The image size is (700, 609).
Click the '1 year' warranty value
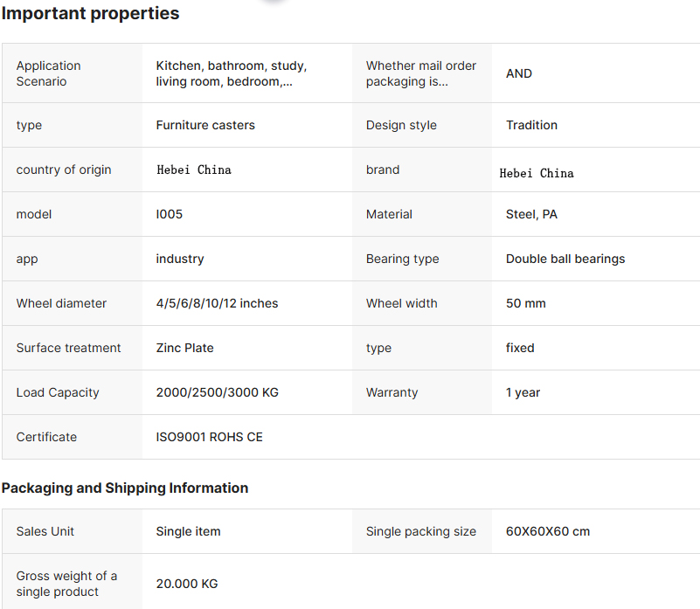coord(523,392)
